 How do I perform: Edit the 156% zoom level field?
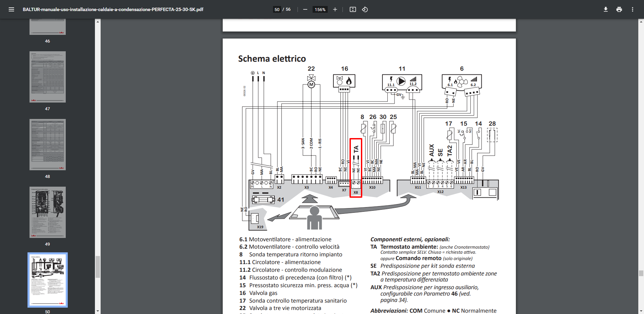coord(320,9)
